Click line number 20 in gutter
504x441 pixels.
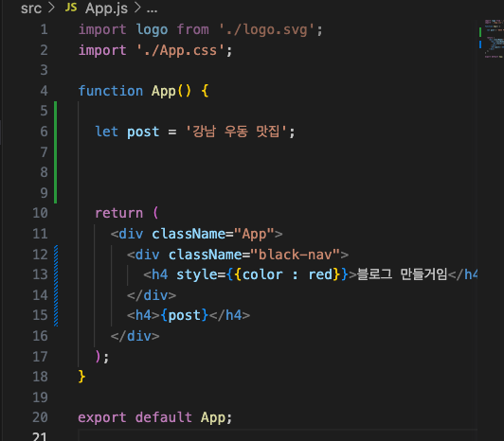[40, 417]
